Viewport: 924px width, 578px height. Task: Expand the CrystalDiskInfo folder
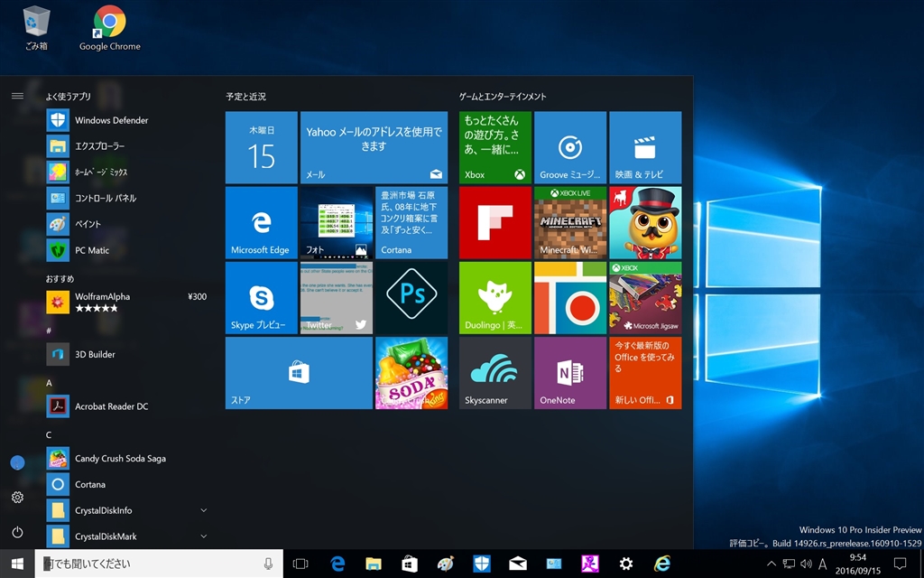click(204, 511)
